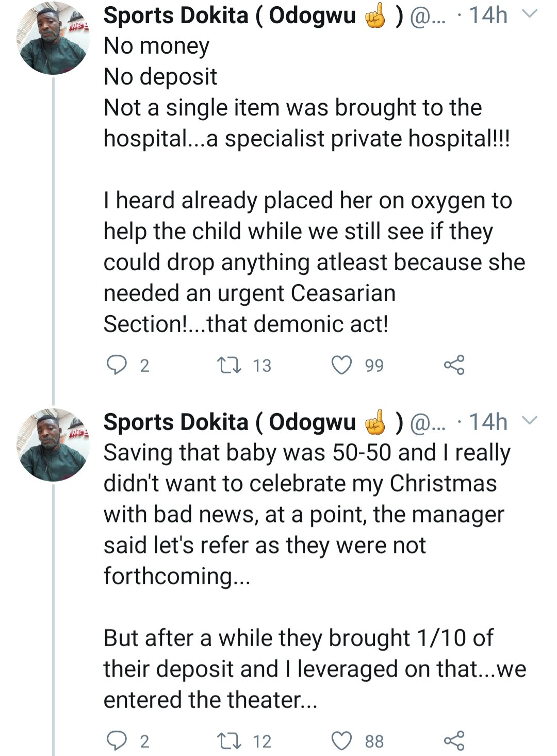Reply to the 'Saving that baby' tweet
The image size is (557, 756).
[117, 741]
